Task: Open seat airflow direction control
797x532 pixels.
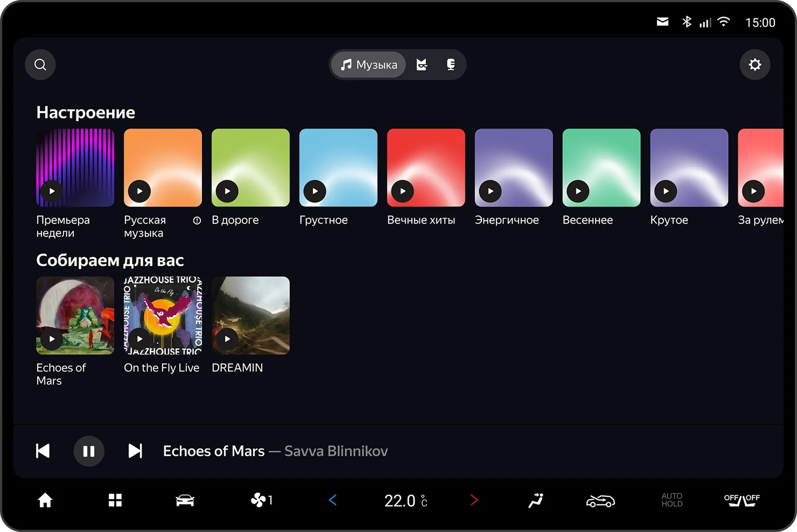Action: (536, 500)
